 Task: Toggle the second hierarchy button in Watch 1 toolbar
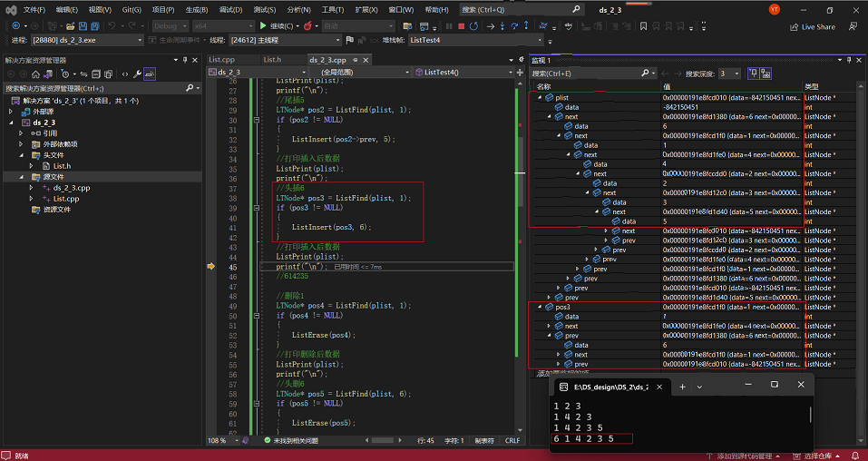pyautogui.click(x=766, y=74)
